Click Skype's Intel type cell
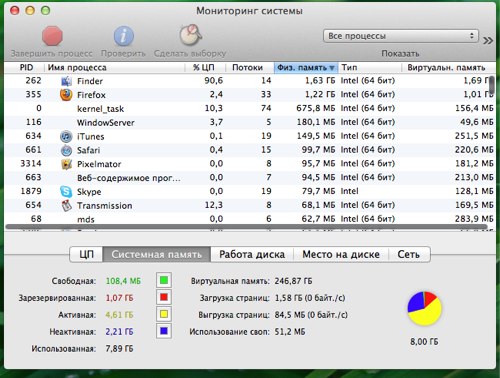 pos(349,191)
